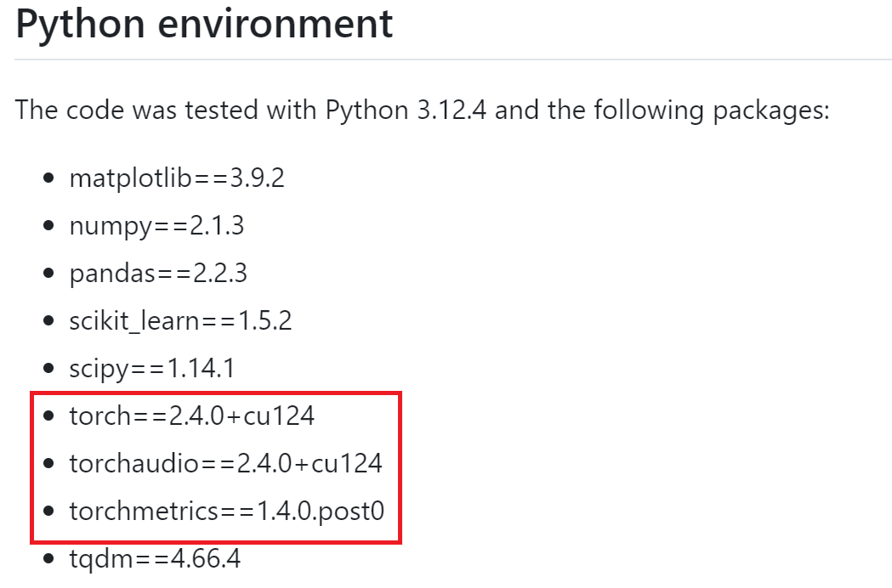Select the torch==2.4.0+cu124 list entry

(x=191, y=416)
